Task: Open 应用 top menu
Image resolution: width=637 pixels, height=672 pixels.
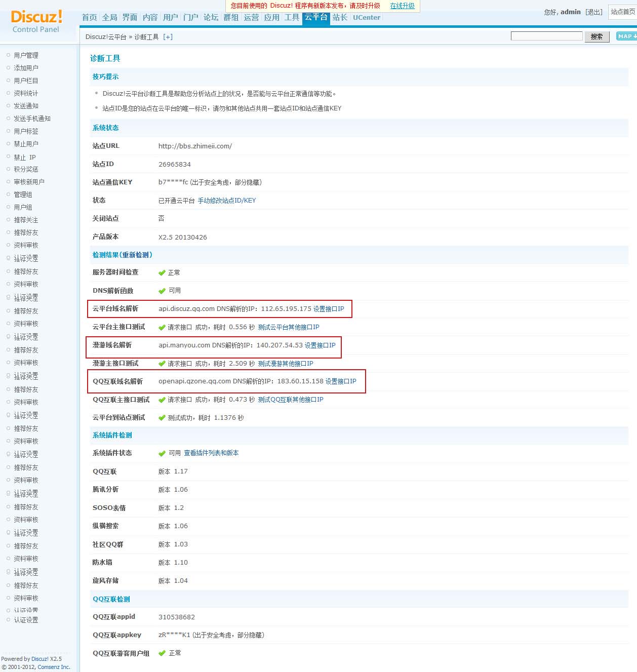Action: coord(272,17)
